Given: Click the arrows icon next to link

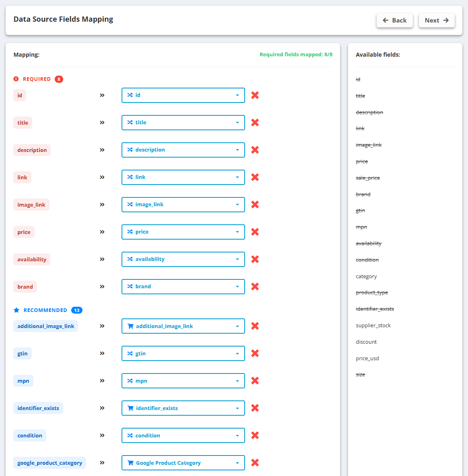Looking at the screenshot, I should [102, 177].
